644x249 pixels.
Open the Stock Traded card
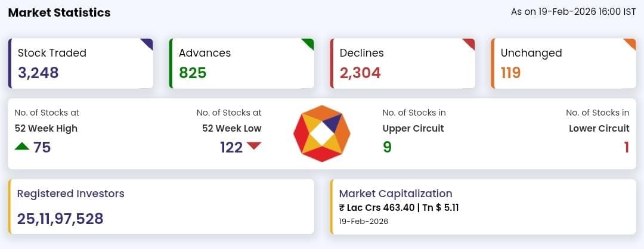click(80, 63)
